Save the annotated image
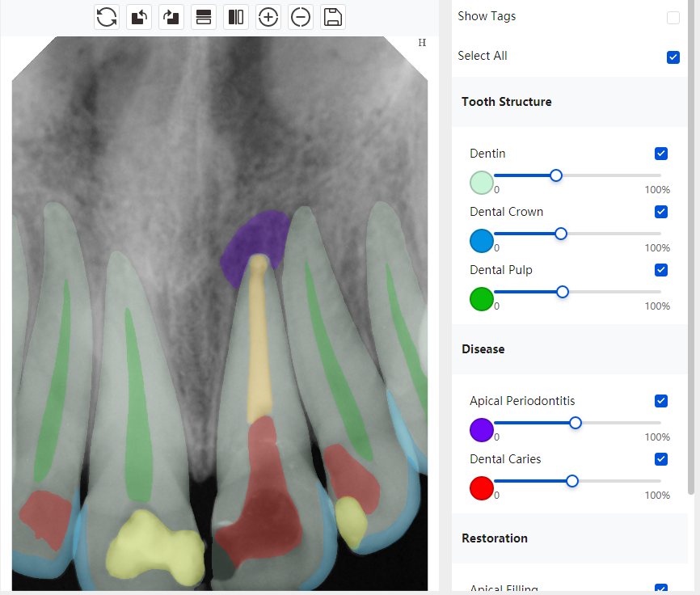The image size is (700, 595). click(333, 17)
